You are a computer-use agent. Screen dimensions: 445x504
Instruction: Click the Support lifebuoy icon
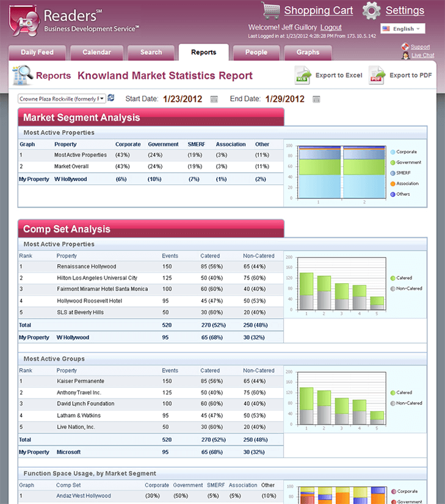[405, 46]
